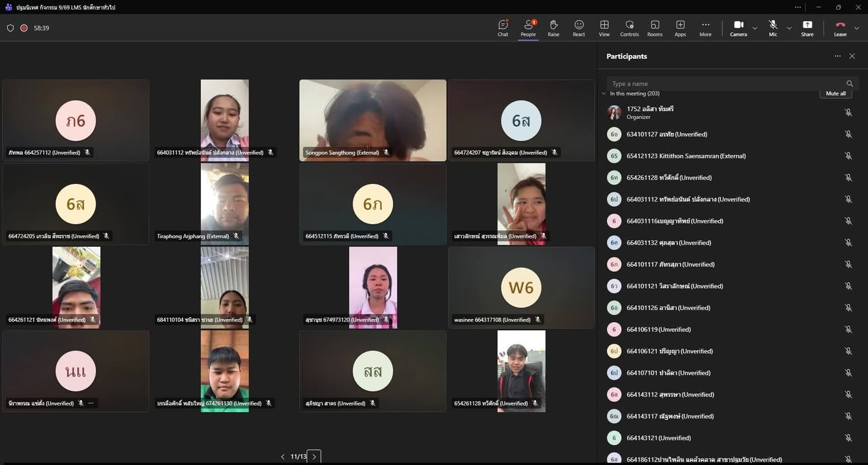
Task: Toggle the People participants panel
Action: click(x=528, y=28)
